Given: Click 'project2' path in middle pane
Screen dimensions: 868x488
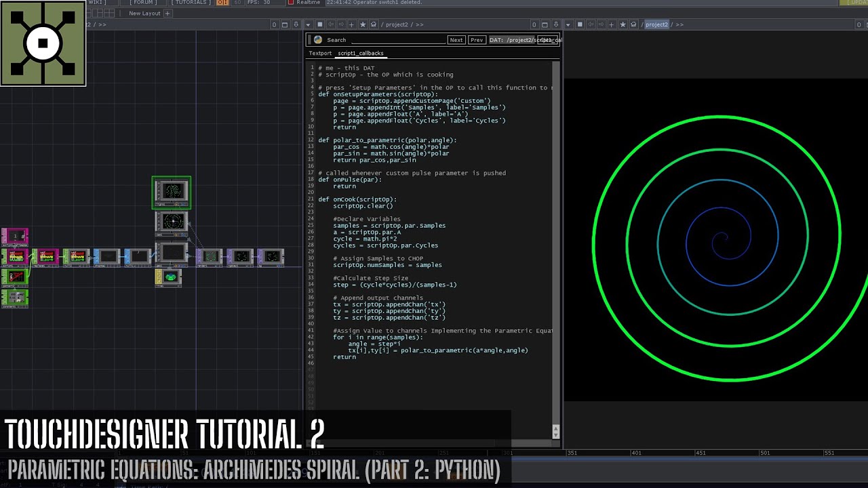Looking at the screenshot, I should tap(397, 24).
